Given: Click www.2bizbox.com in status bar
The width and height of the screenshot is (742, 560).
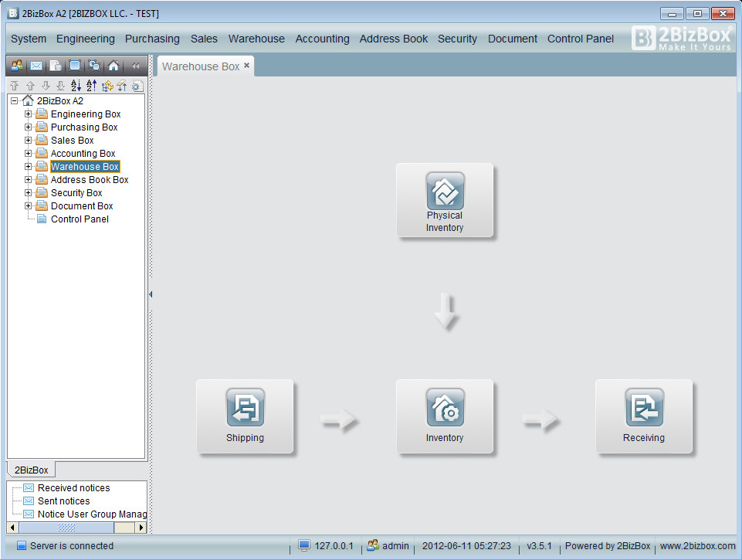Looking at the screenshot, I should tap(697, 546).
